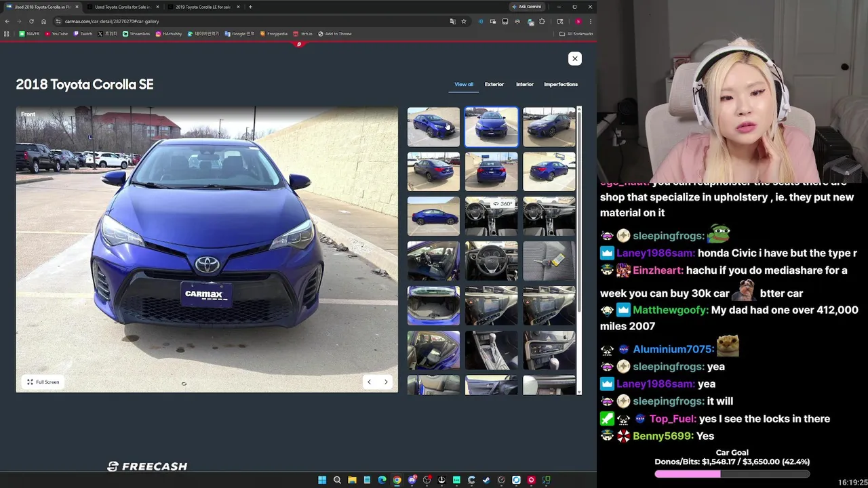Image resolution: width=868 pixels, height=488 pixels.
Task: Open Microsoft Edge from the taskbar
Action: pos(382,480)
